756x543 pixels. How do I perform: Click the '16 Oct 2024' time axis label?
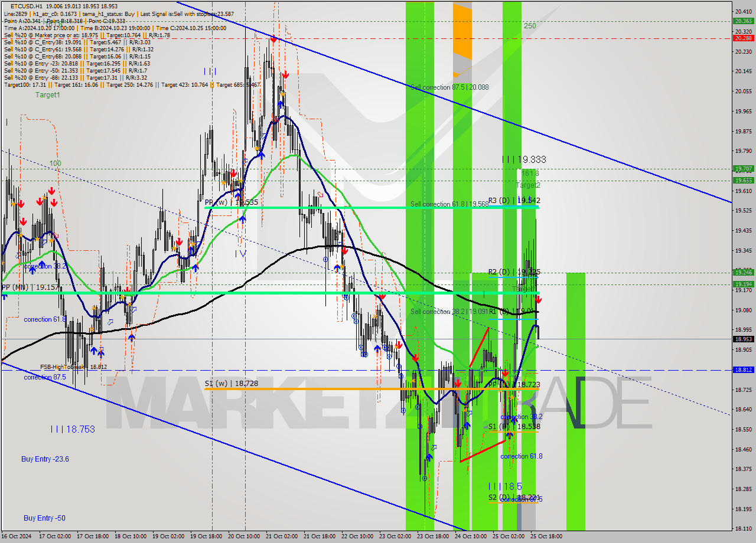point(18,537)
